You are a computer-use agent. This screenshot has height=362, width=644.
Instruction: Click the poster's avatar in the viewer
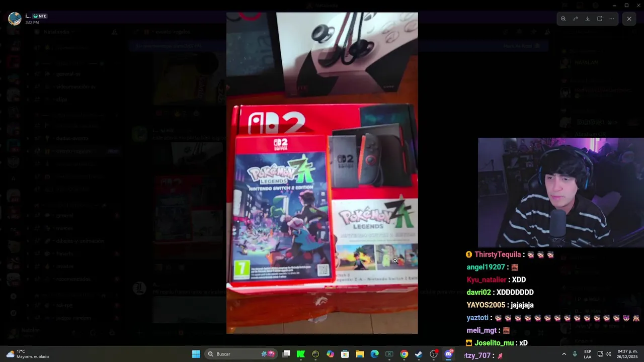click(15, 19)
